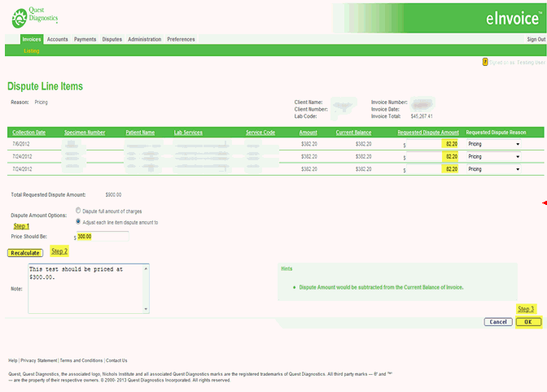Click the Note box scroll up arrow
The width and height of the screenshot is (547, 392).
(146, 268)
